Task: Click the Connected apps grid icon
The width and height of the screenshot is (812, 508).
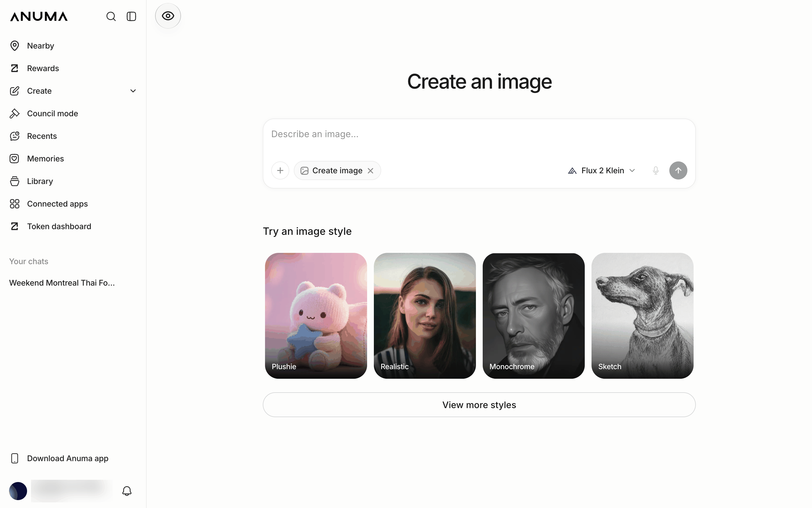Action: coord(14,203)
